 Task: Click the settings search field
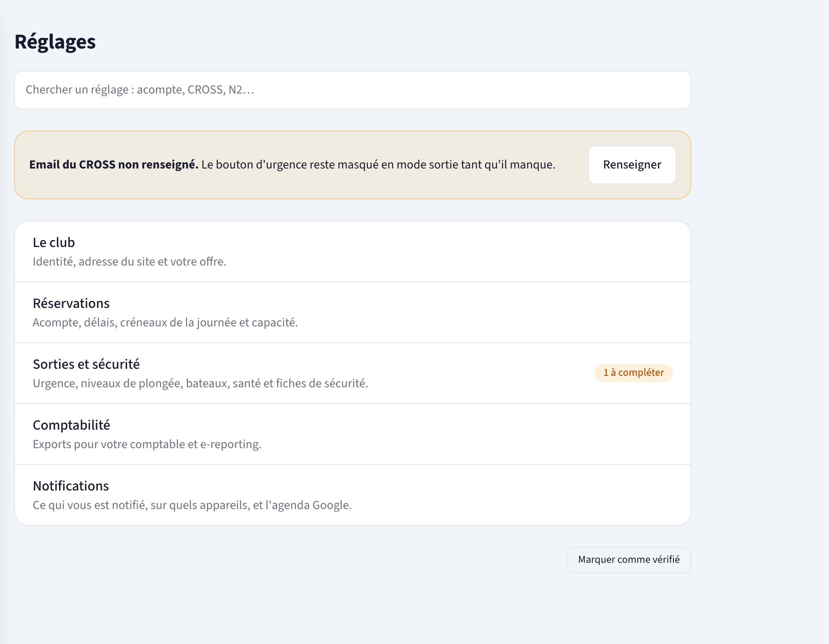tap(352, 90)
